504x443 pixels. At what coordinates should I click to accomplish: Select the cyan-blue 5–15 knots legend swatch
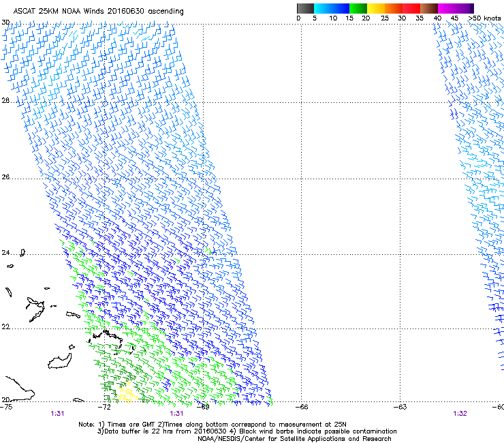pyautogui.click(x=332, y=8)
